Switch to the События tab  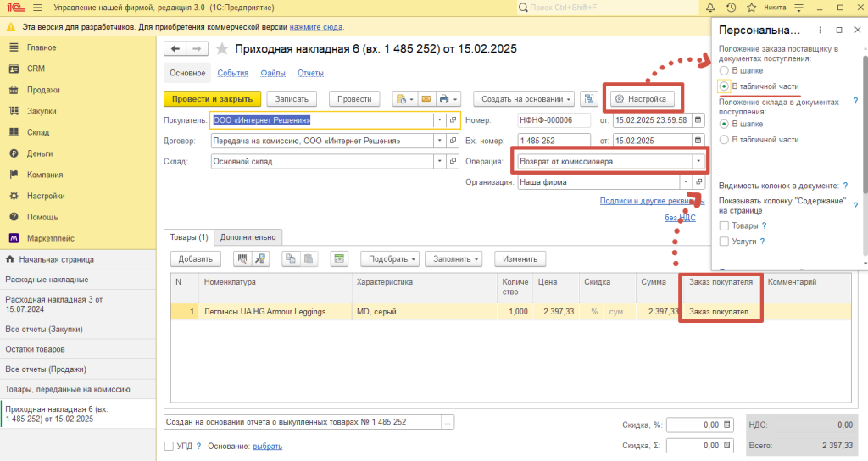(233, 73)
